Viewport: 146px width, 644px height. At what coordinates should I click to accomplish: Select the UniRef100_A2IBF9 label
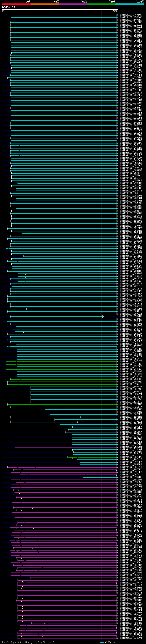131,40
